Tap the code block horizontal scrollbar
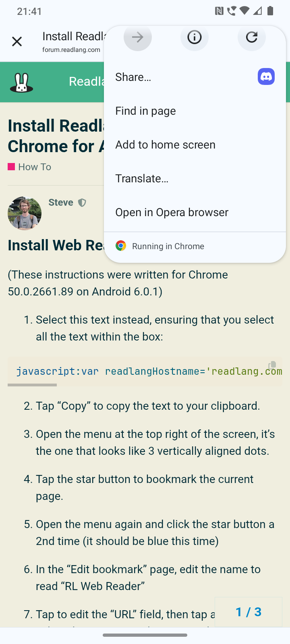Image resolution: width=290 pixels, height=644 pixels. [x=32, y=385]
